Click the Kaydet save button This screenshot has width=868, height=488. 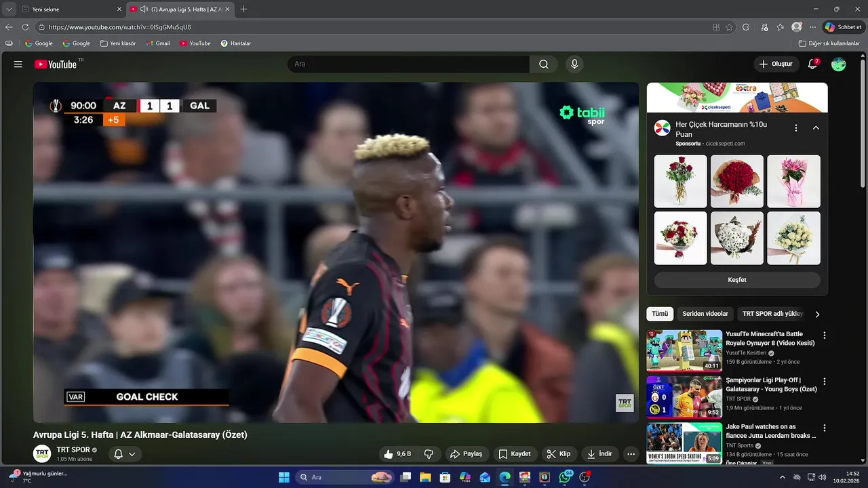[515, 454]
